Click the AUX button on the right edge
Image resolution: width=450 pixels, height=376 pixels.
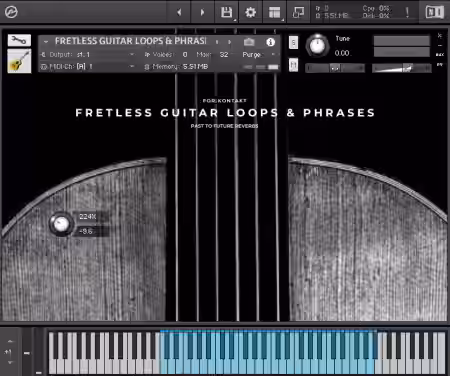(x=440, y=55)
